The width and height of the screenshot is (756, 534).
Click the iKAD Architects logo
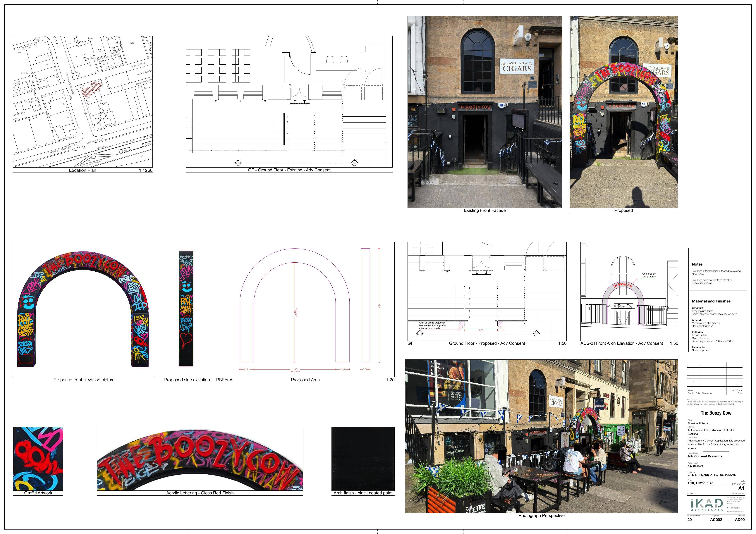coord(706,504)
